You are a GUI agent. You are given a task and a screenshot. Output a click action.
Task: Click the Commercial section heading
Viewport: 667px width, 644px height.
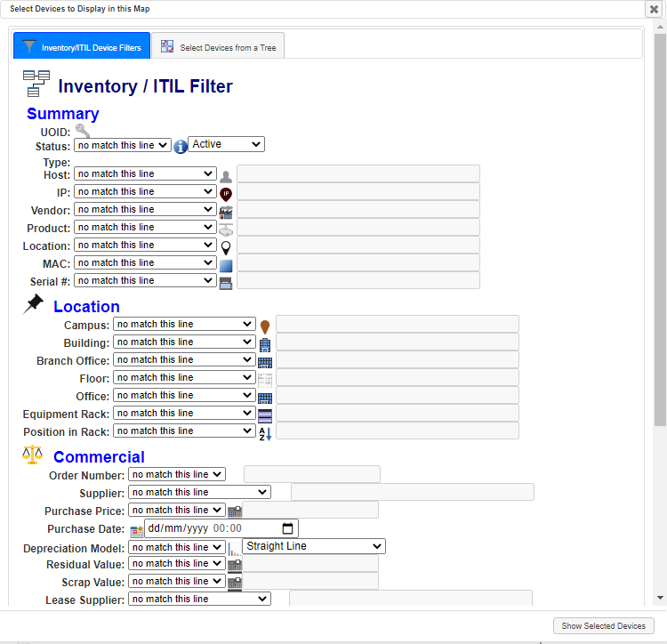pos(99,457)
